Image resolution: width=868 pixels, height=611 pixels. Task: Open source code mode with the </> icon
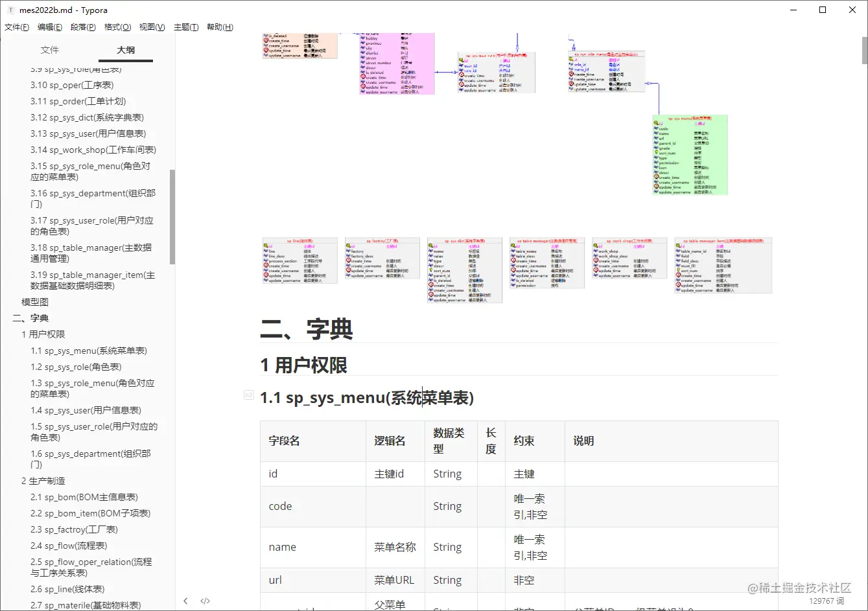coord(205,601)
